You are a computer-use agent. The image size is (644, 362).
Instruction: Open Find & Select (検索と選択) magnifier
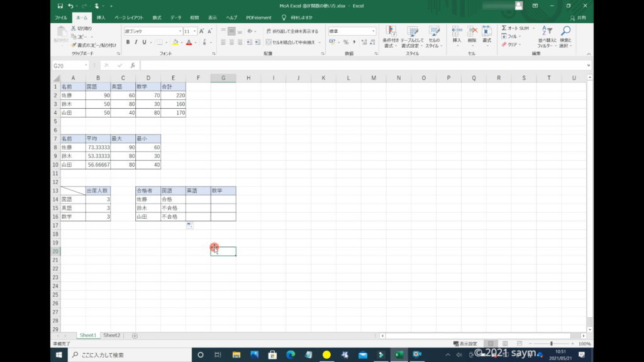click(x=565, y=35)
